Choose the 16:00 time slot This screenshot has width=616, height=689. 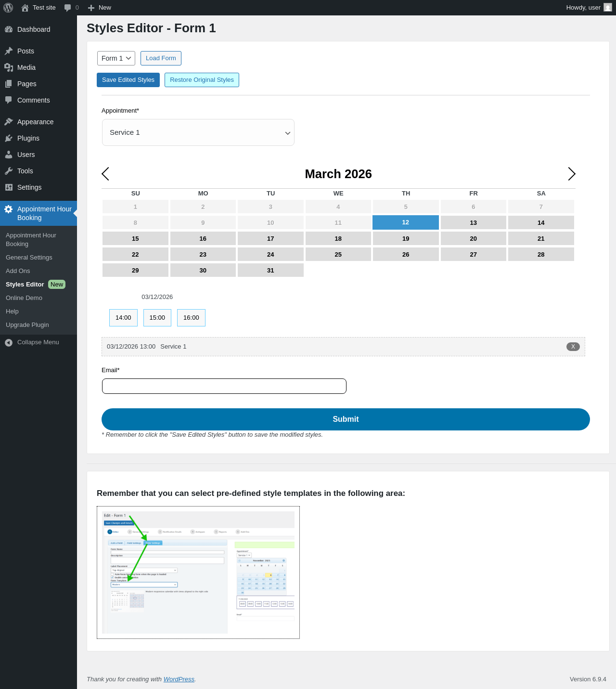click(191, 318)
